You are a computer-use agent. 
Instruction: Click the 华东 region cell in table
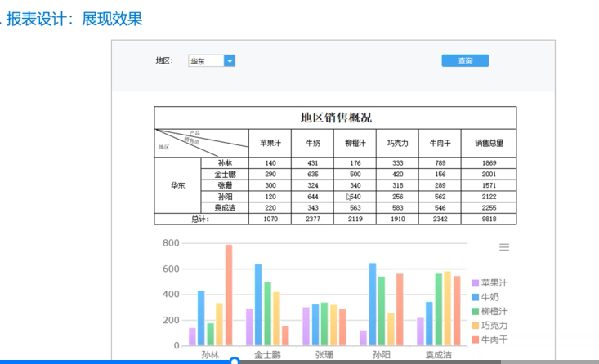177,185
